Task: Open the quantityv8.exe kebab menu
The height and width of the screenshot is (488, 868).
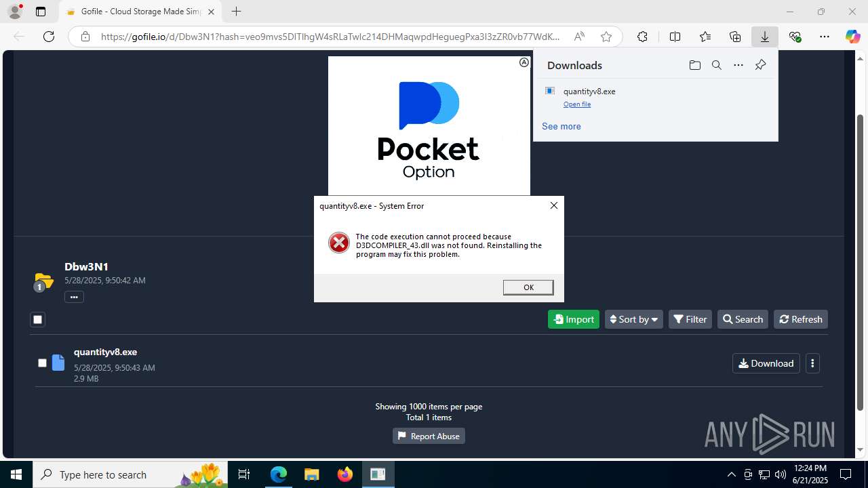Action: pos(812,363)
